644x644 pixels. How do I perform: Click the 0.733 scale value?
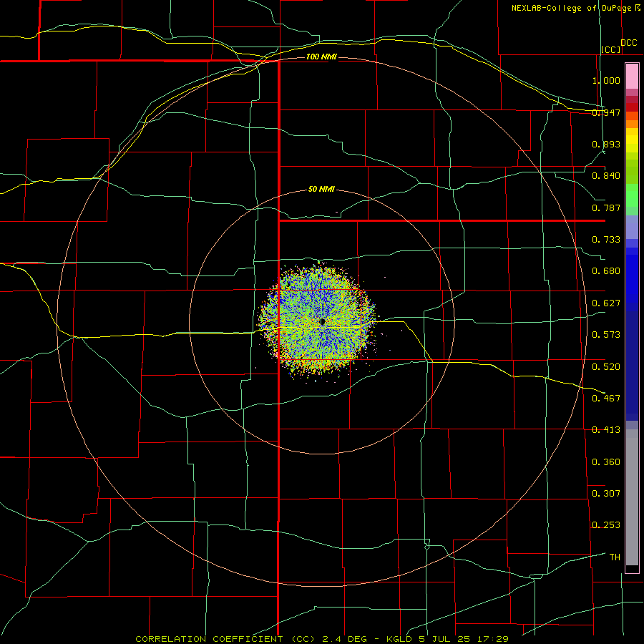click(x=606, y=240)
